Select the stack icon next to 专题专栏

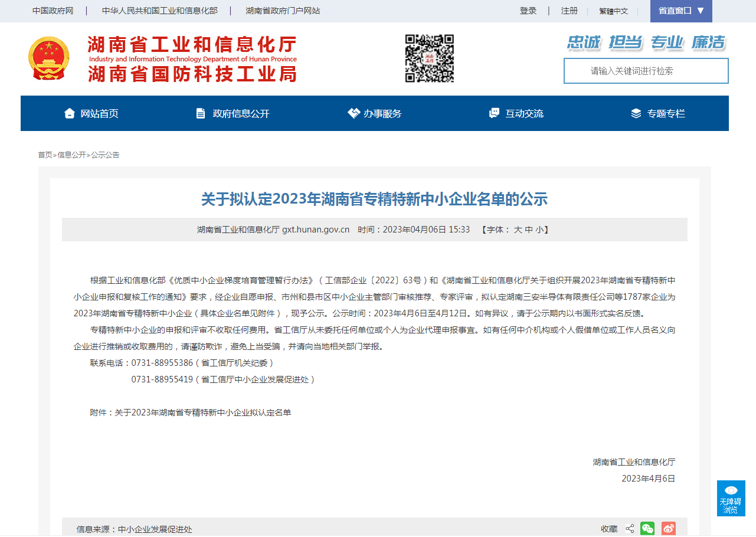(x=636, y=113)
